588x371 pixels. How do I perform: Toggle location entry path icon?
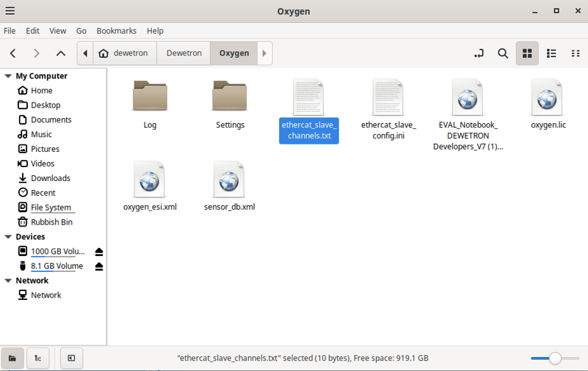[479, 54]
